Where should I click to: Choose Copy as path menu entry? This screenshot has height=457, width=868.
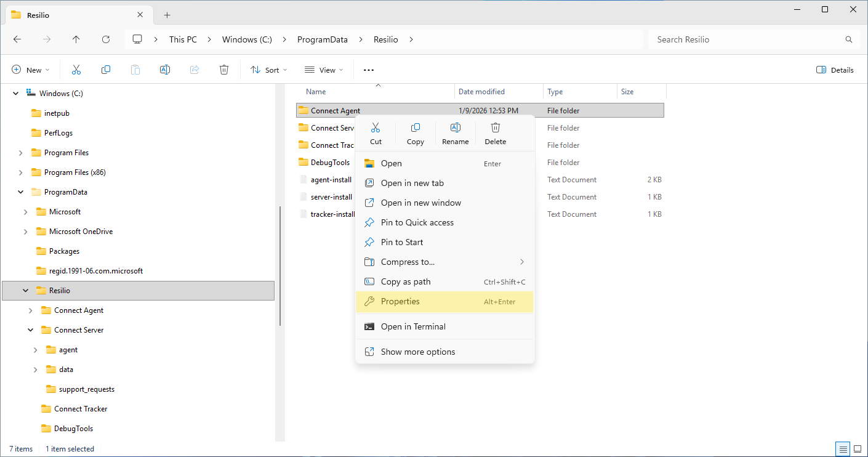(405, 282)
